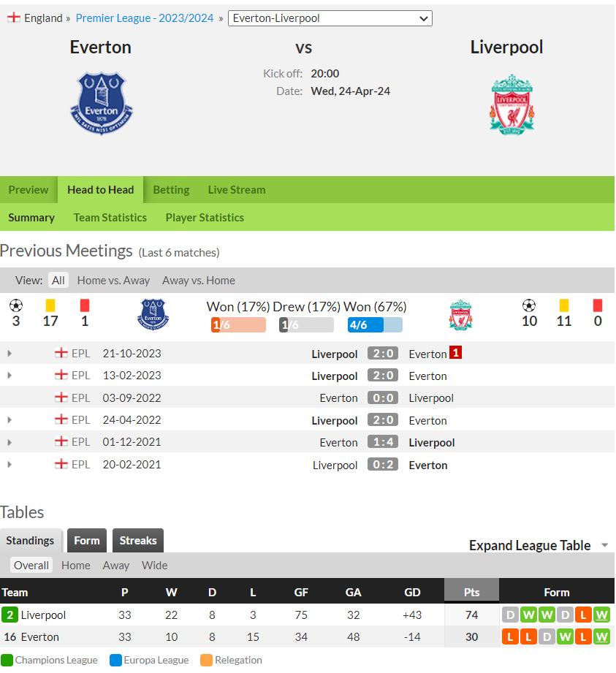Click small Liverpool crest in meetings summary
This screenshot has width=616, height=673.
[460, 315]
